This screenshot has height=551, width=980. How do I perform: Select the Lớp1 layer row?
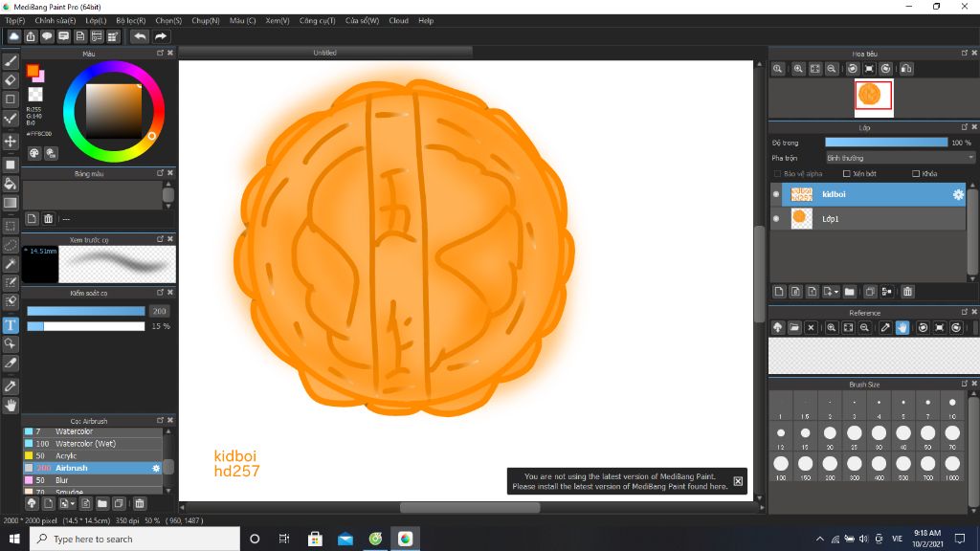868,219
